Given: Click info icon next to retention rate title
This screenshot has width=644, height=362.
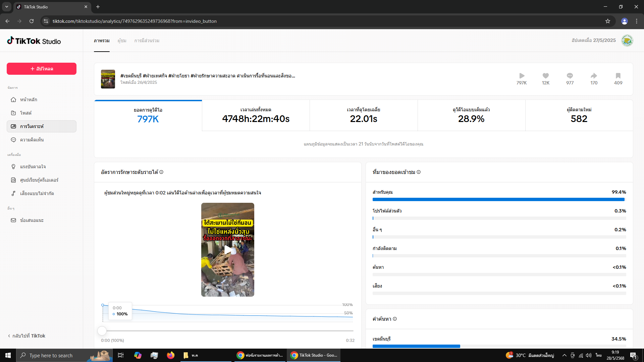Looking at the screenshot, I should tap(161, 172).
